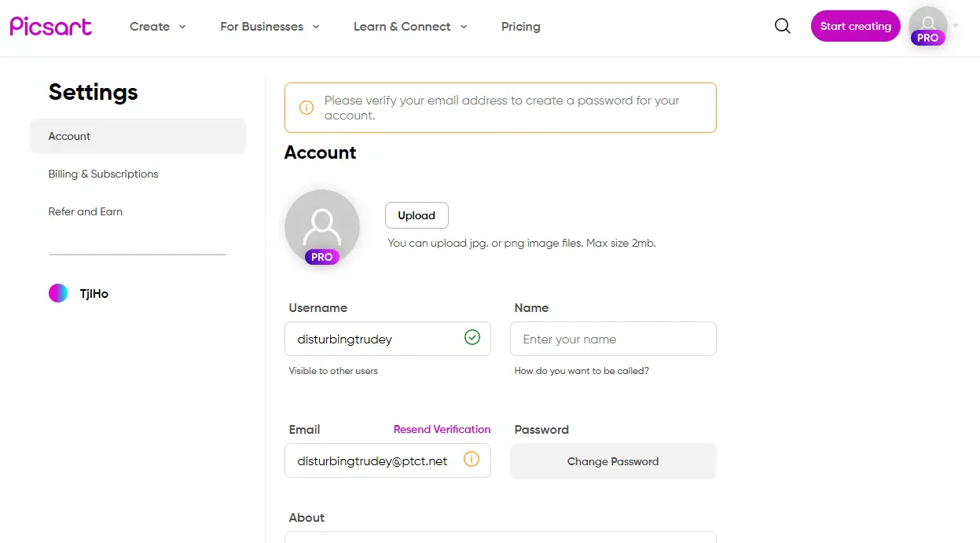Open the search magnifier icon
The width and height of the screenshot is (980, 543).
coord(782,26)
